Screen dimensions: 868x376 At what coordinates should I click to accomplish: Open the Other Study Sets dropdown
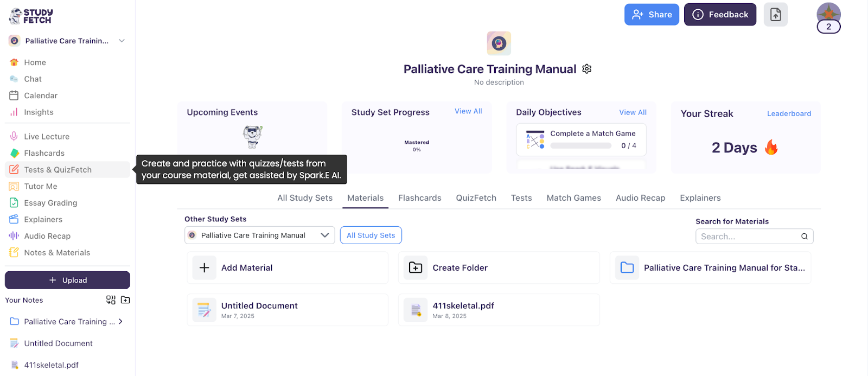coord(259,235)
